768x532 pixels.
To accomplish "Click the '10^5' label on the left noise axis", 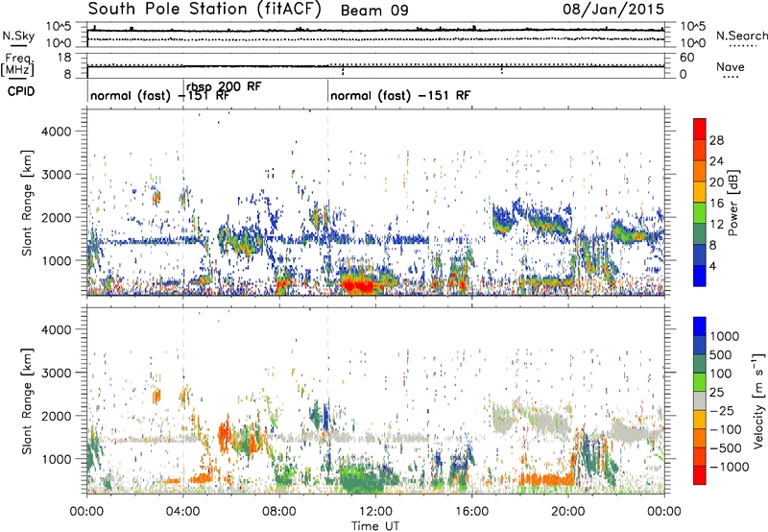I will coord(59,27).
